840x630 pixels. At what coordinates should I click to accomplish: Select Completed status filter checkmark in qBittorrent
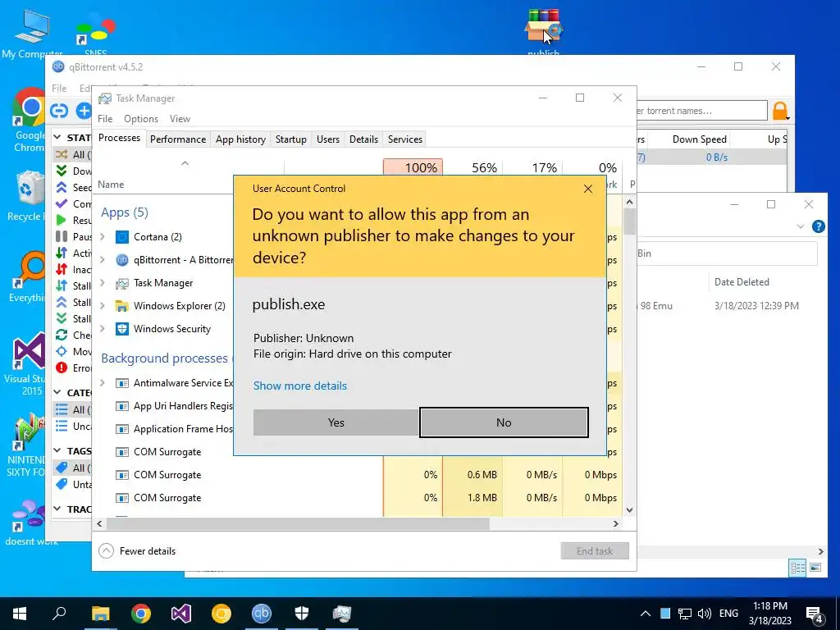(x=62, y=203)
